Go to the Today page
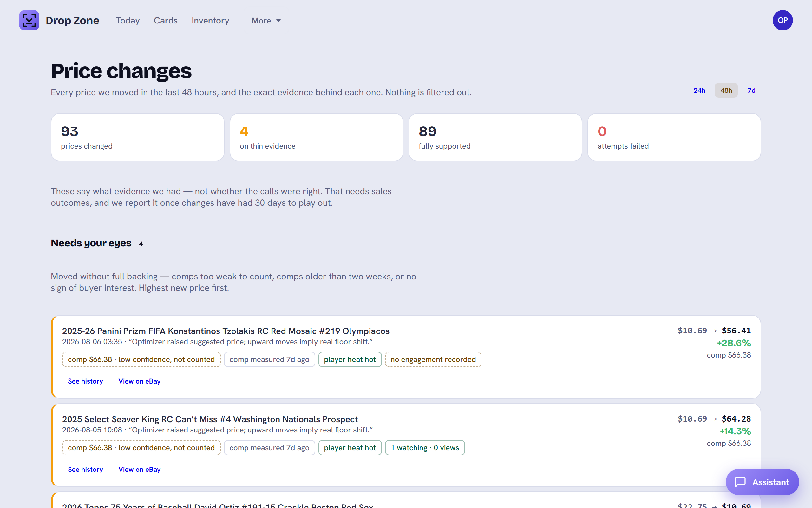Image resolution: width=812 pixels, height=508 pixels. tap(128, 21)
